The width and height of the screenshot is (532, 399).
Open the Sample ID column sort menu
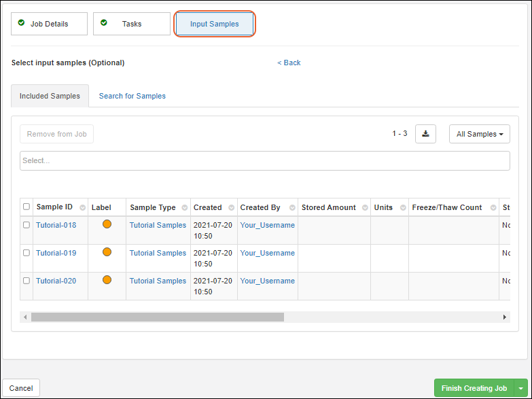[83, 208]
